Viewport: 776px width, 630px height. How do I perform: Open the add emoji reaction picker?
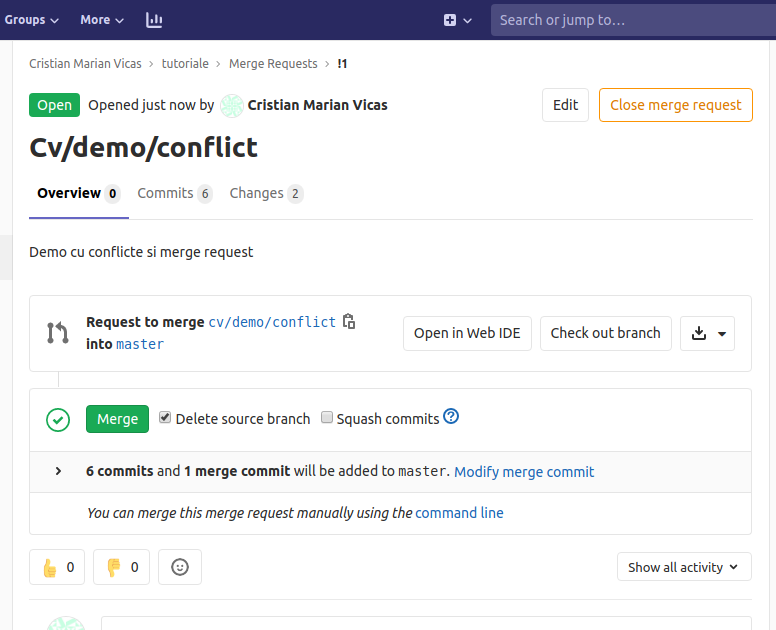pyautogui.click(x=180, y=567)
